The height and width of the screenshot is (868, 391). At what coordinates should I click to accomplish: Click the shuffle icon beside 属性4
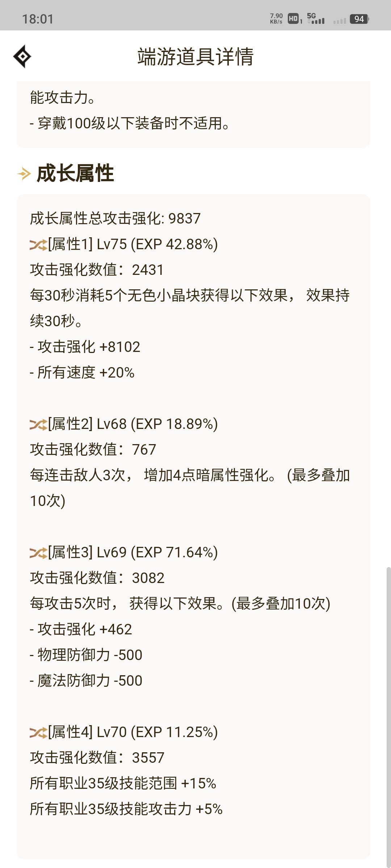pyautogui.click(x=38, y=733)
